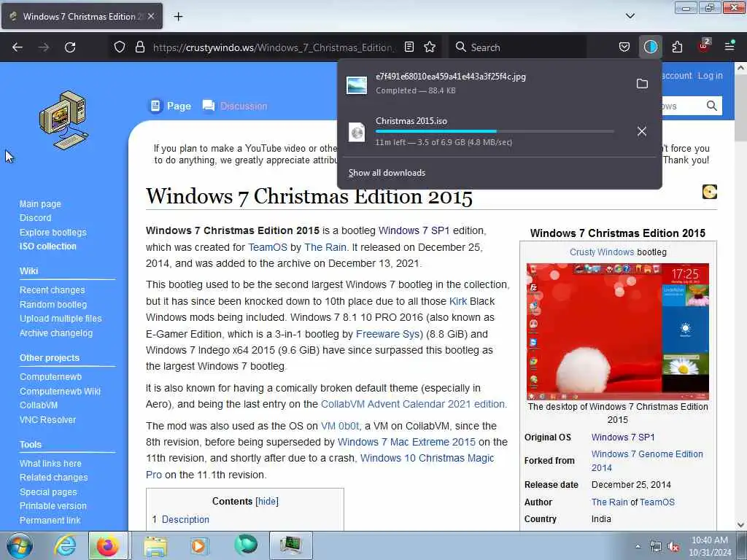Open Explore bootlegs in sidebar
Viewport: 747px width, 560px height.
(x=53, y=233)
